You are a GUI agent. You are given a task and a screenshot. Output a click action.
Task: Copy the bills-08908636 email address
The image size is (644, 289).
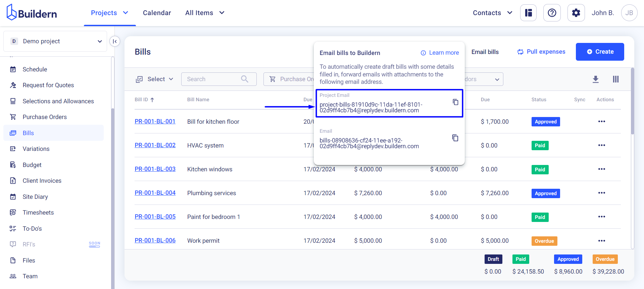point(455,138)
